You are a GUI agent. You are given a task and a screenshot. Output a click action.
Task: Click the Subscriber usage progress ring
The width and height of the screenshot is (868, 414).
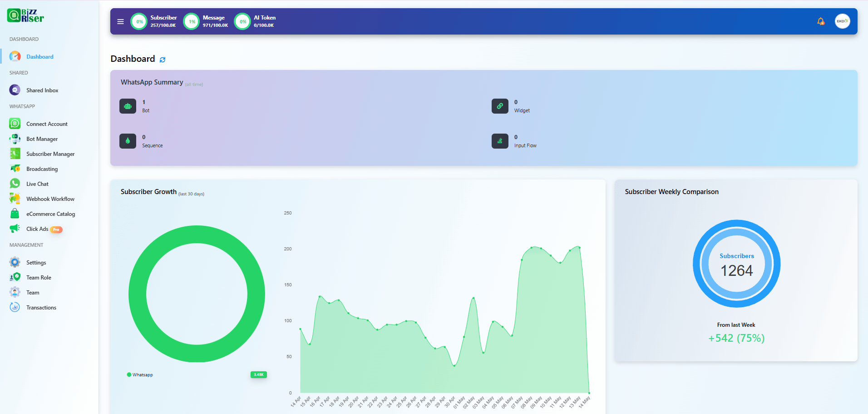[x=138, y=21]
